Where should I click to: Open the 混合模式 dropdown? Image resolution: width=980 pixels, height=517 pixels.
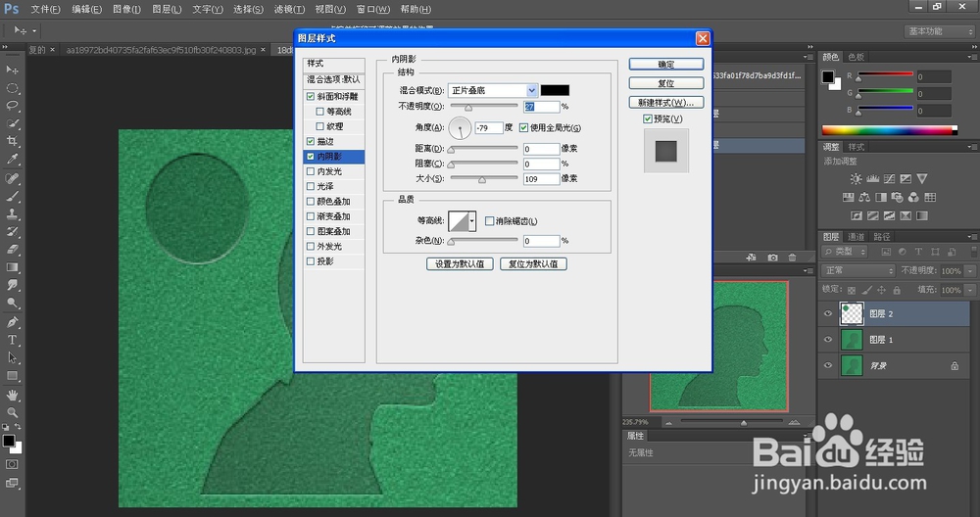493,90
